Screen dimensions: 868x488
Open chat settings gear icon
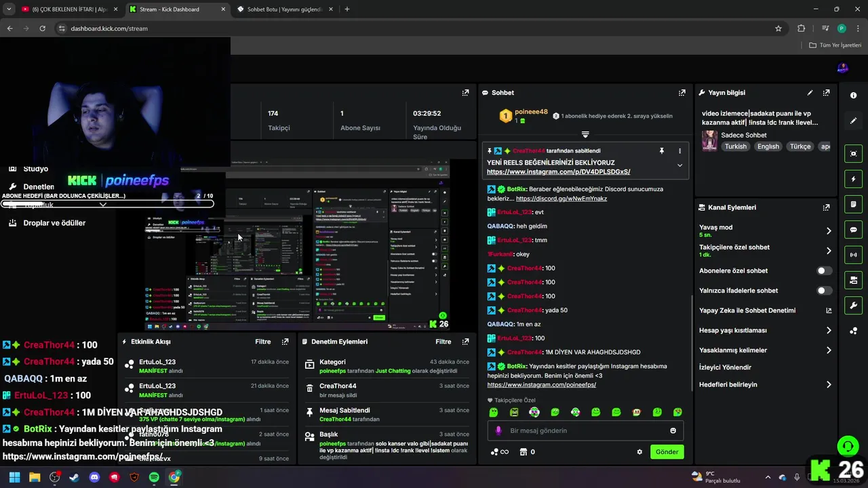639,452
